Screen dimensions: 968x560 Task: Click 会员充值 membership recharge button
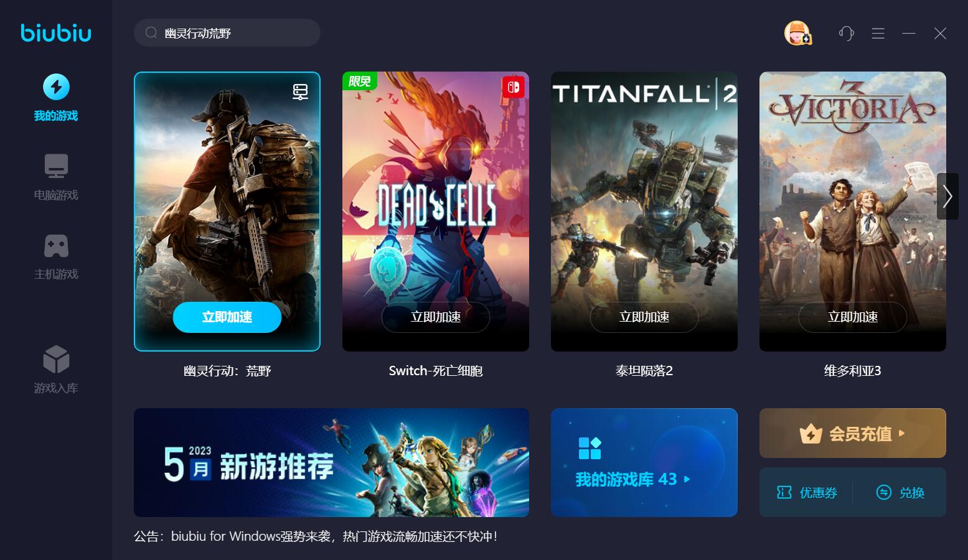(853, 433)
